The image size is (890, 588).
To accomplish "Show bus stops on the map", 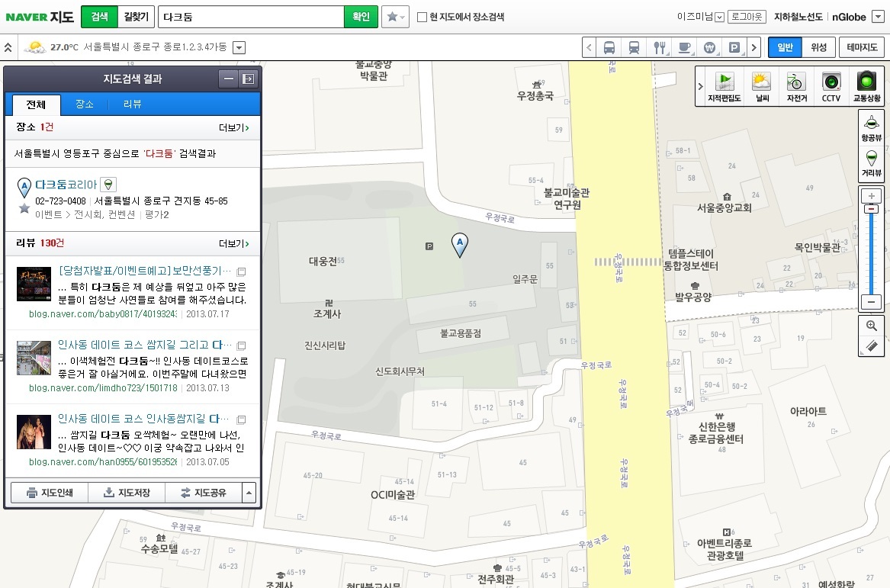I will 609,48.
